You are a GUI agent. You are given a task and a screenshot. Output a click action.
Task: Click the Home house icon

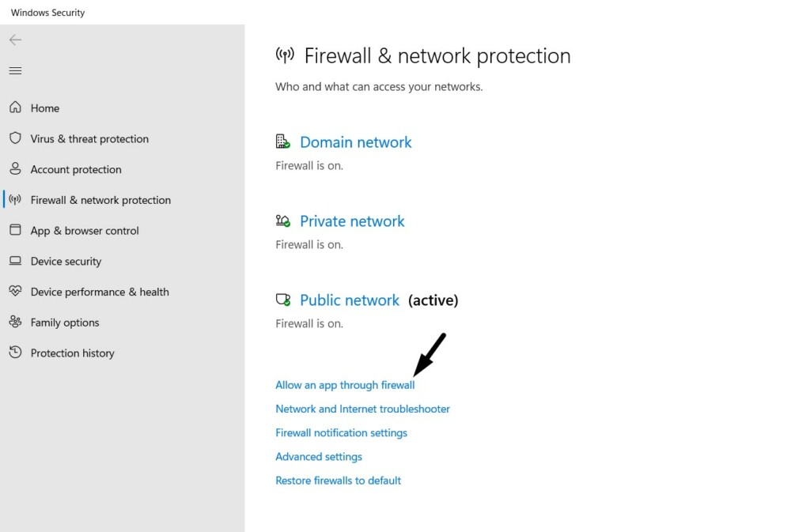click(x=15, y=108)
